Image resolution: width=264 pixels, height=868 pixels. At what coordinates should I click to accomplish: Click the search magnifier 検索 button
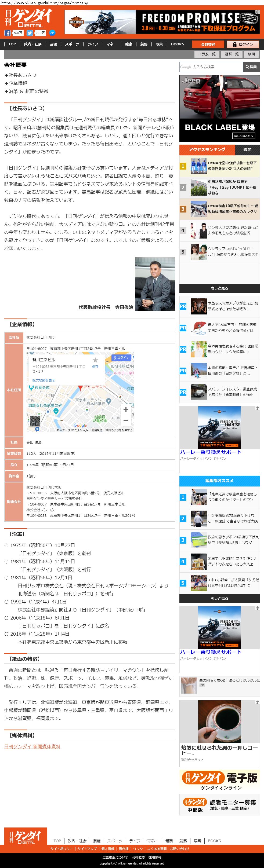pyautogui.click(x=251, y=67)
